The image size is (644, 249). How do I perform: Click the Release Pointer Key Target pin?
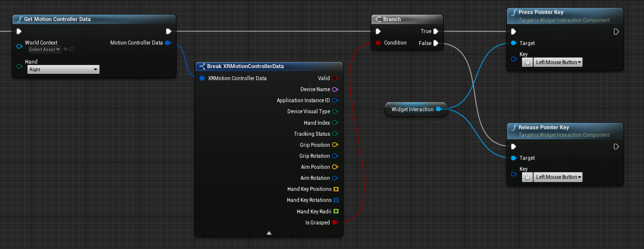tap(513, 158)
